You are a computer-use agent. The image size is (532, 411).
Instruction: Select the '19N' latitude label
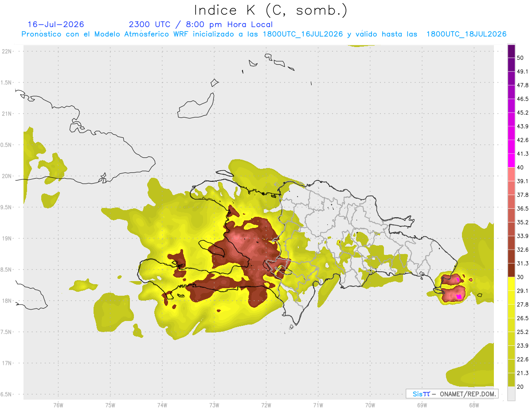click(x=8, y=238)
